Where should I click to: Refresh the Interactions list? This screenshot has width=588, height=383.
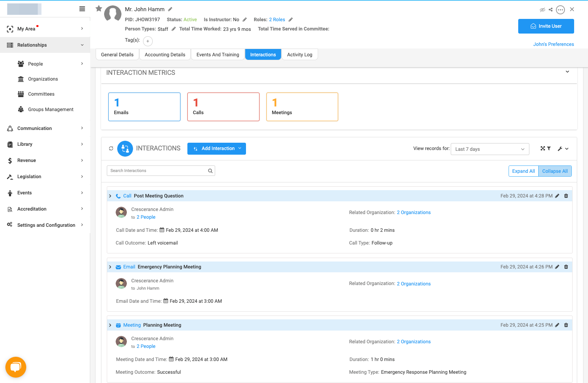pyautogui.click(x=111, y=148)
